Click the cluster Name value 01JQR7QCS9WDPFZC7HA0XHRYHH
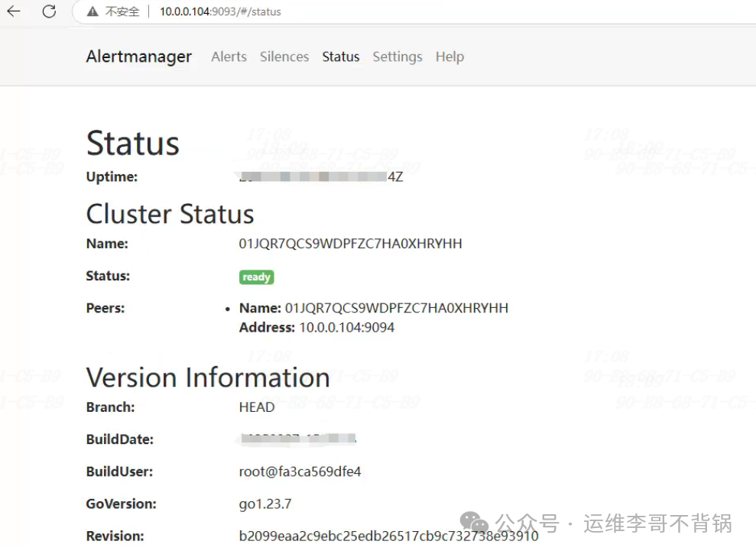756x554 pixels. click(351, 244)
